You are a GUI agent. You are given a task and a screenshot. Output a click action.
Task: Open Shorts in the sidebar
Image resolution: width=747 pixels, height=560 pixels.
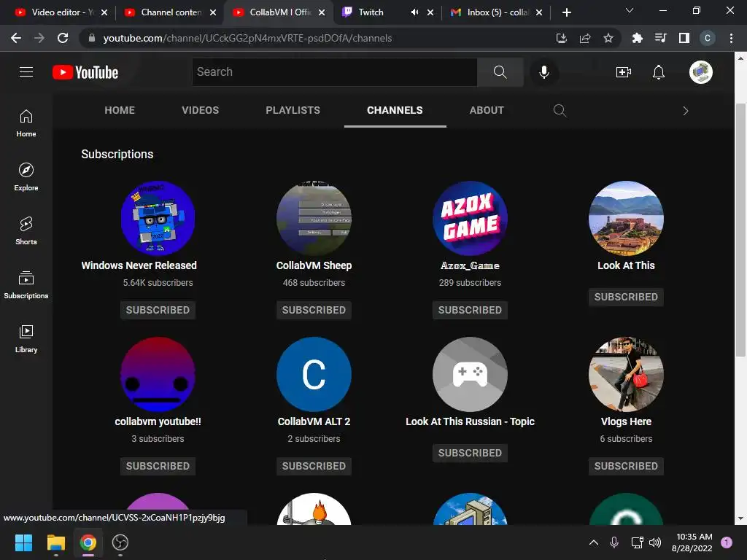(x=26, y=231)
